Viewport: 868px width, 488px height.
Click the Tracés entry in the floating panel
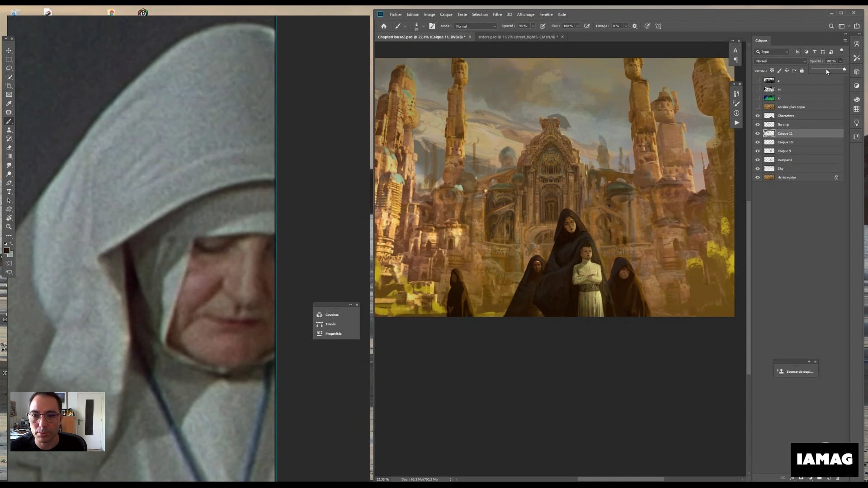[330, 324]
